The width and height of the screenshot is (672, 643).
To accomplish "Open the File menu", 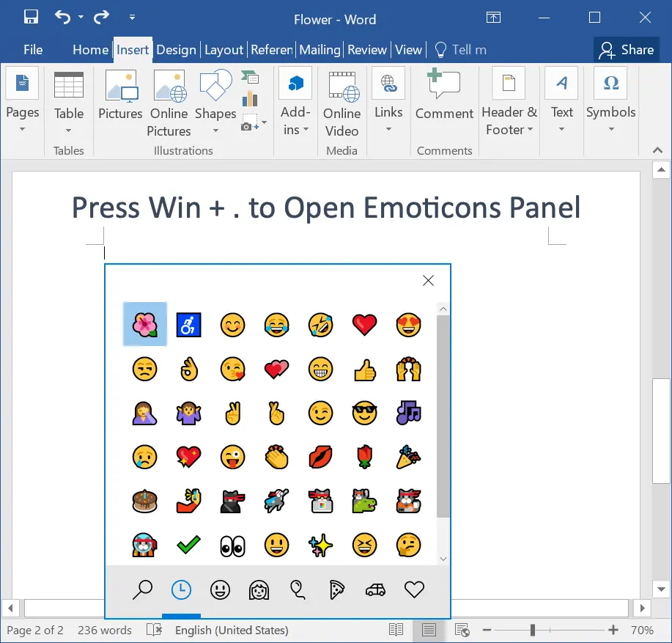I will point(33,50).
